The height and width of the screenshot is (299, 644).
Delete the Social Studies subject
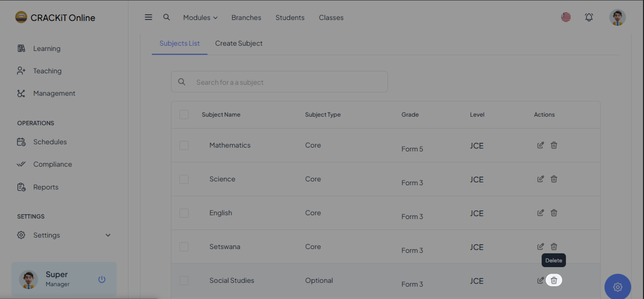point(554,280)
